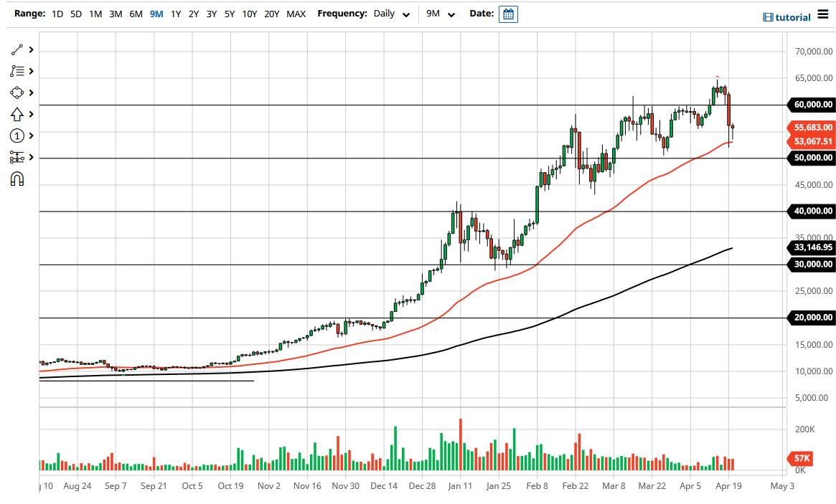Toggle the 9M range highlight

tap(155, 13)
